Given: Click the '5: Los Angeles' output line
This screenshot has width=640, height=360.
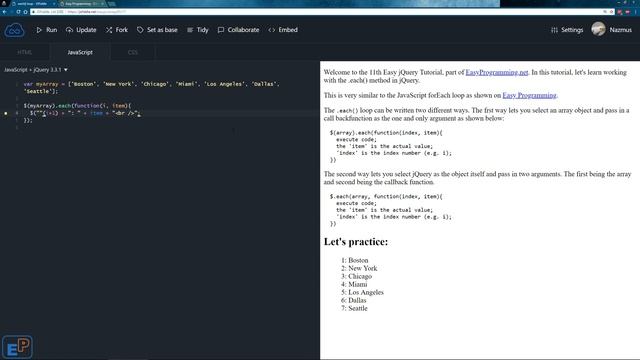Looking at the screenshot, I should (x=362, y=292).
